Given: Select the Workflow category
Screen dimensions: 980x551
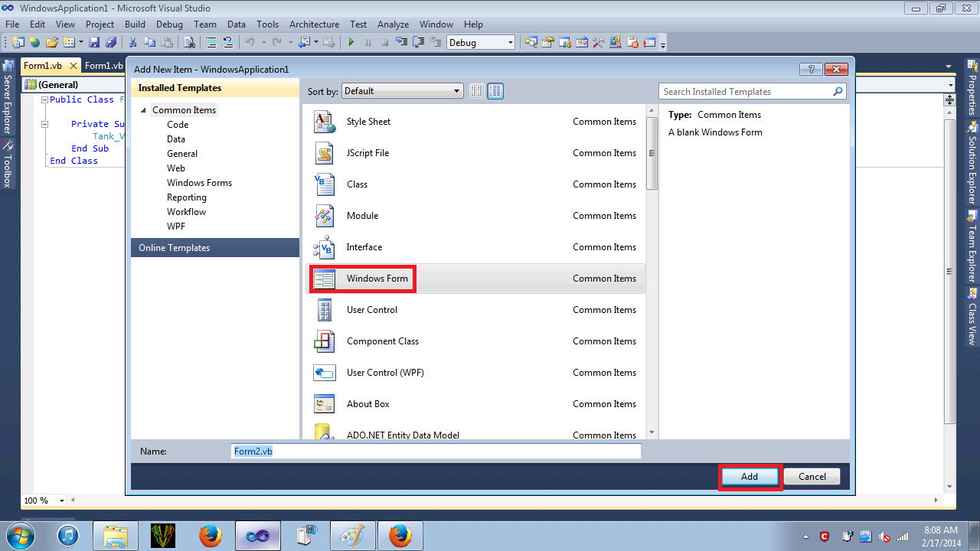Looking at the screenshot, I should pyautogui.click(x=186, y=212).
